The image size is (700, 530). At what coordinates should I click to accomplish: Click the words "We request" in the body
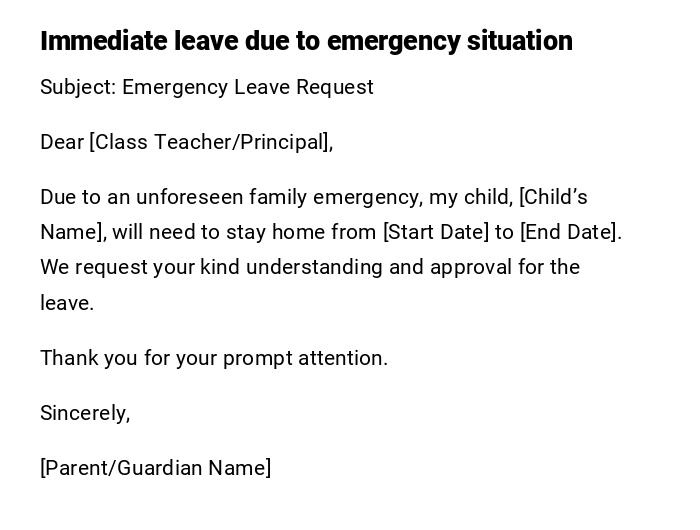tap(87, 267)
